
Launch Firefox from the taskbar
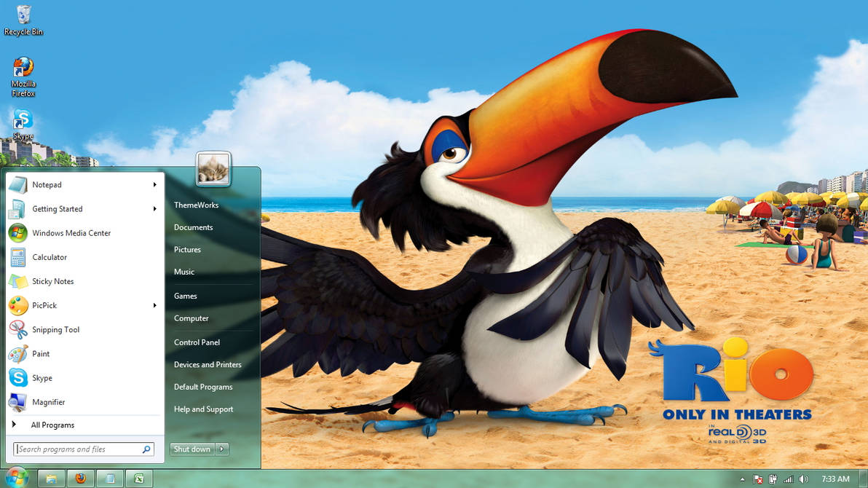tap(80, 479)
